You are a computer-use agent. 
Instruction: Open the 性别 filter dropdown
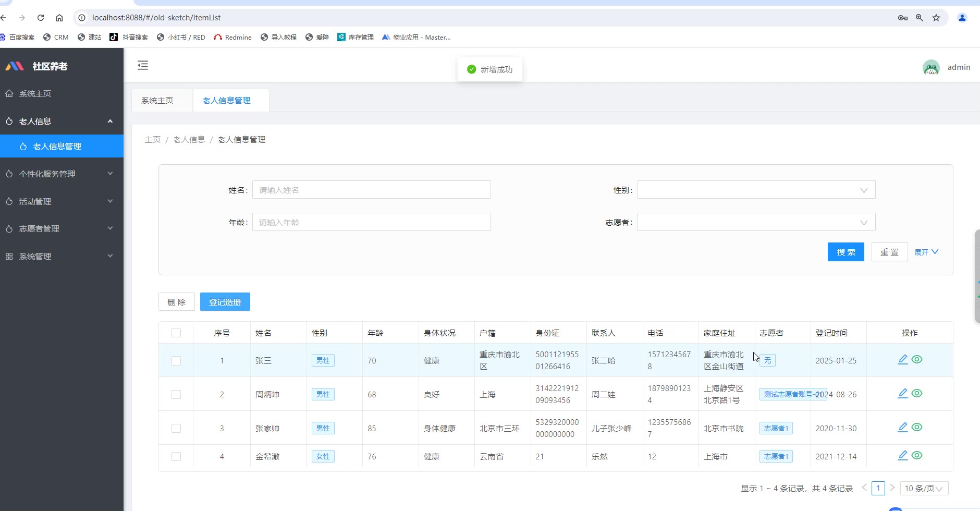(756, 190)
